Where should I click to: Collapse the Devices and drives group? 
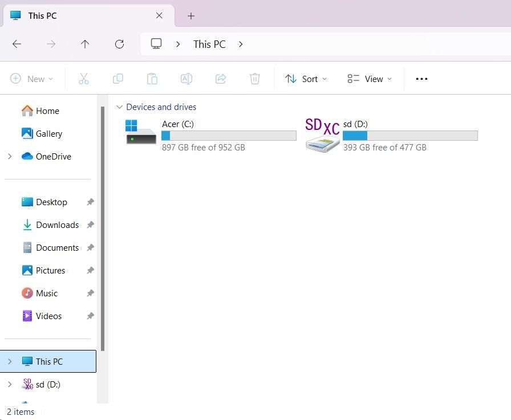click(x=119, y=107)
